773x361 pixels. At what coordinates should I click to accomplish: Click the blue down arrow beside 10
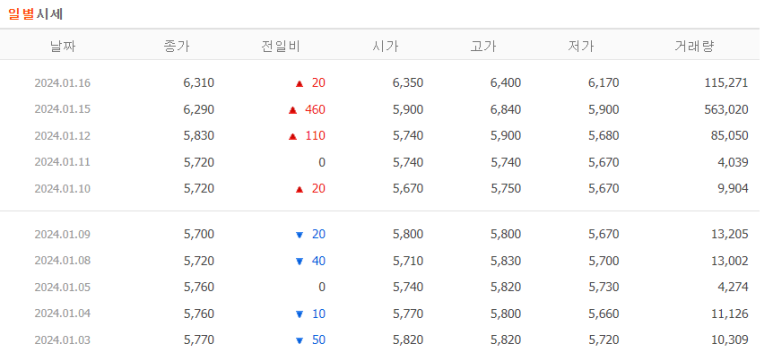299,314
